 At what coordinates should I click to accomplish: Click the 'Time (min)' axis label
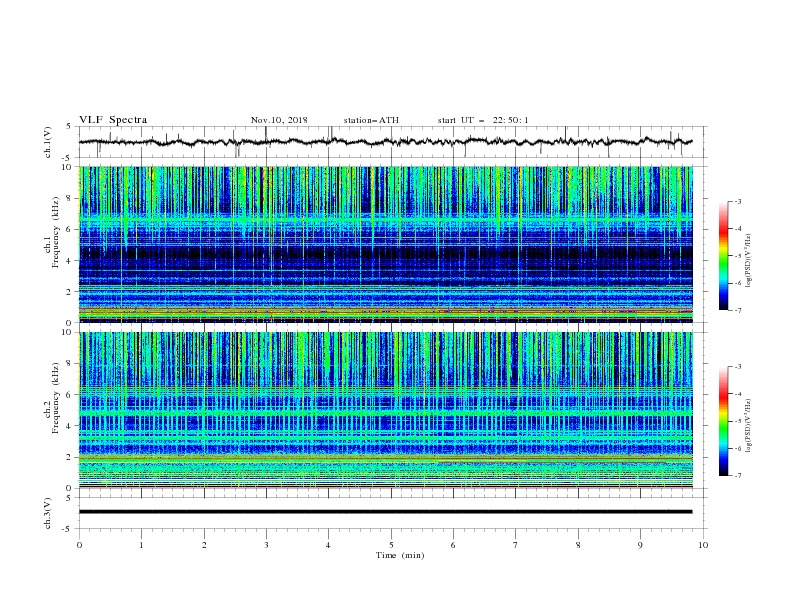[x=400, y=555]
